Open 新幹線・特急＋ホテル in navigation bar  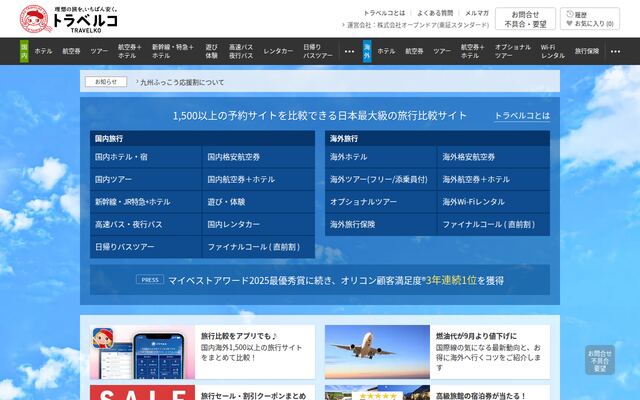pyautogui.click(x=173, y=51)
